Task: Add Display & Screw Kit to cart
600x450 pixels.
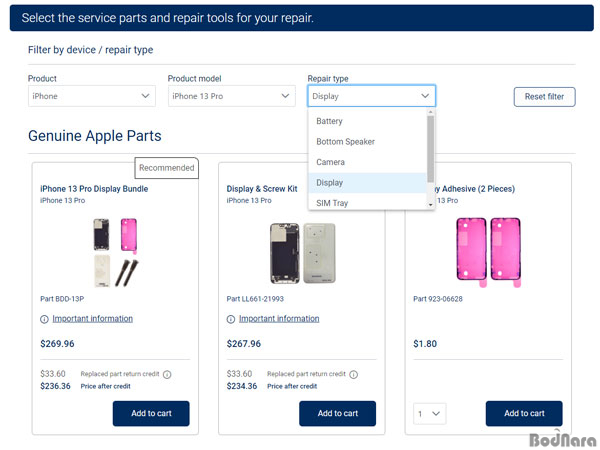Action: 337,413
